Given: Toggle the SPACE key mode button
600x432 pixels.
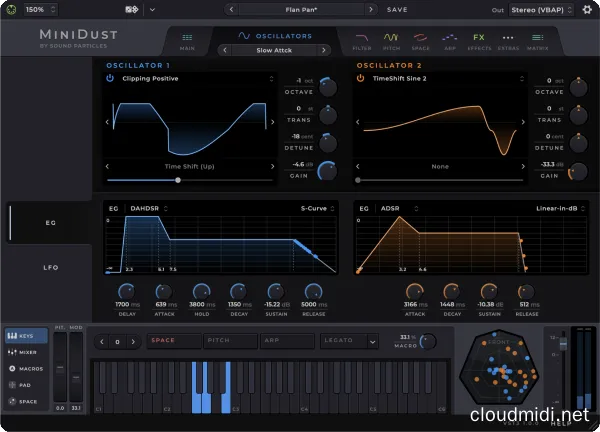Looking at the screenshot, I should point(174,341).
